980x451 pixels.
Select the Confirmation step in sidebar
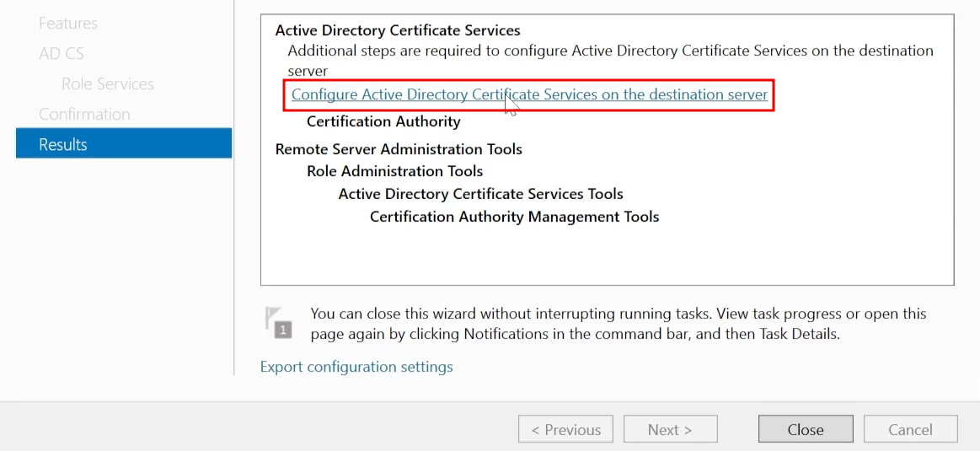click(x=84, y=114)
